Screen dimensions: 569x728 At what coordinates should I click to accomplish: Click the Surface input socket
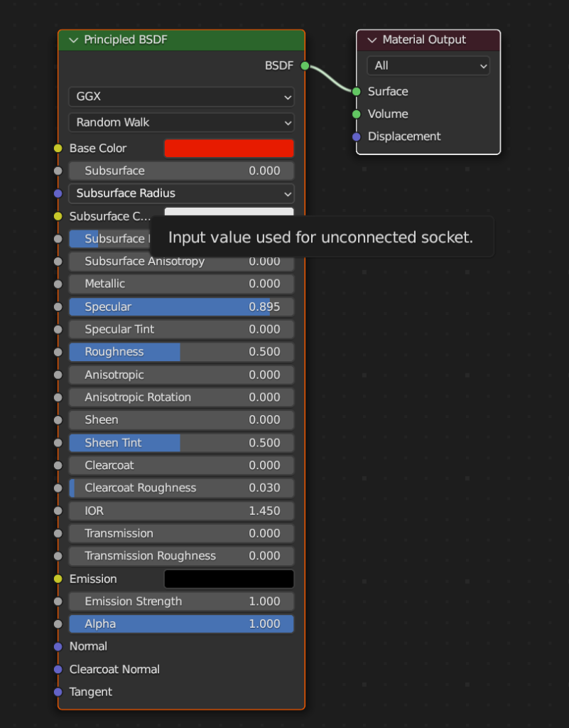coord(357,91)
